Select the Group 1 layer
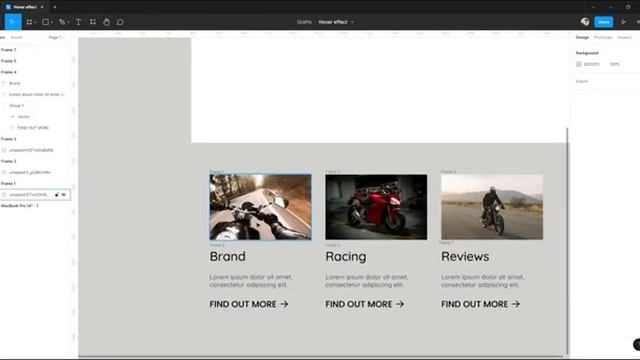Screen dimensions: 640x360 tap(16, 105)
